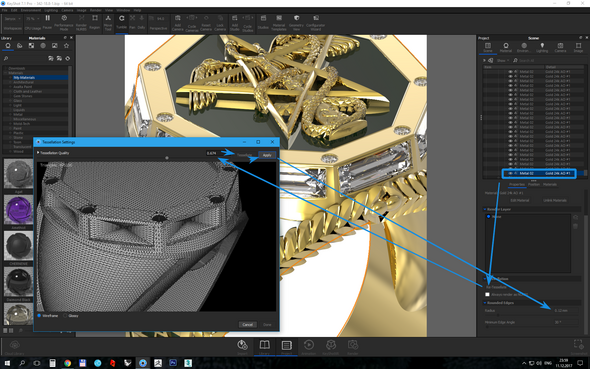Open the Library Favorites star tab
The height and width of the screenshot is (369, 590).
coord(66,46)
